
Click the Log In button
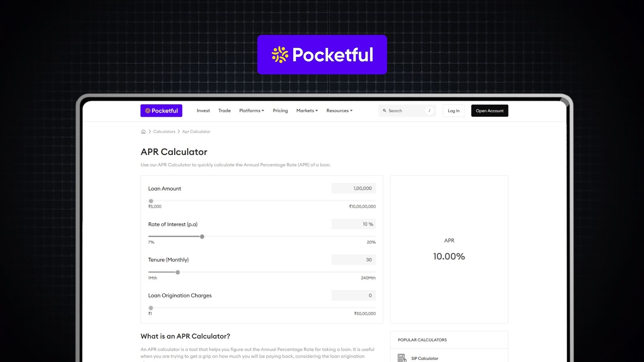453,111
